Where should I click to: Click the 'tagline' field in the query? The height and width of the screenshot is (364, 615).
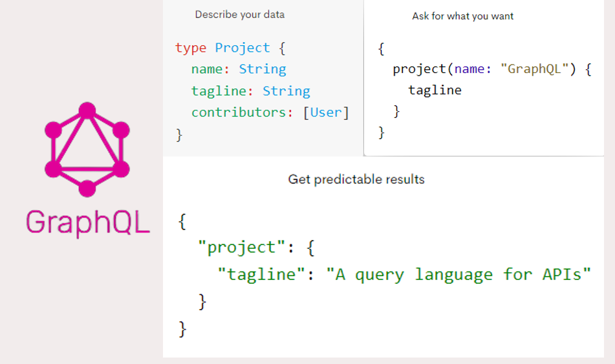435,91
